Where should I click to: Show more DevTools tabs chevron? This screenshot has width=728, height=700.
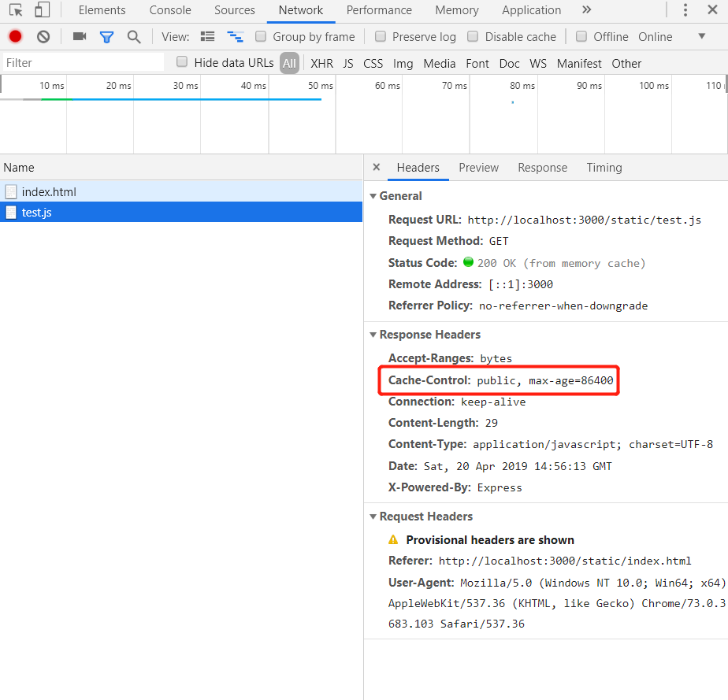pyautogui.click(x=586, y=9)
